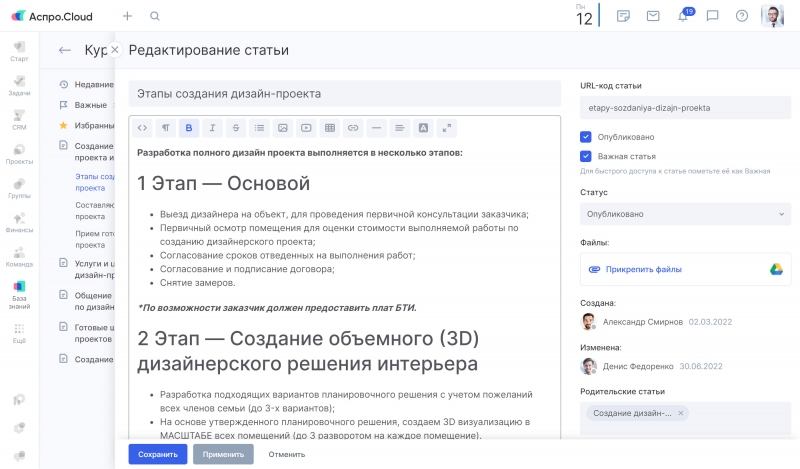Open Финансы in the left sidebar
Viewport: 800px width, 469px height.
coord(19,222)
